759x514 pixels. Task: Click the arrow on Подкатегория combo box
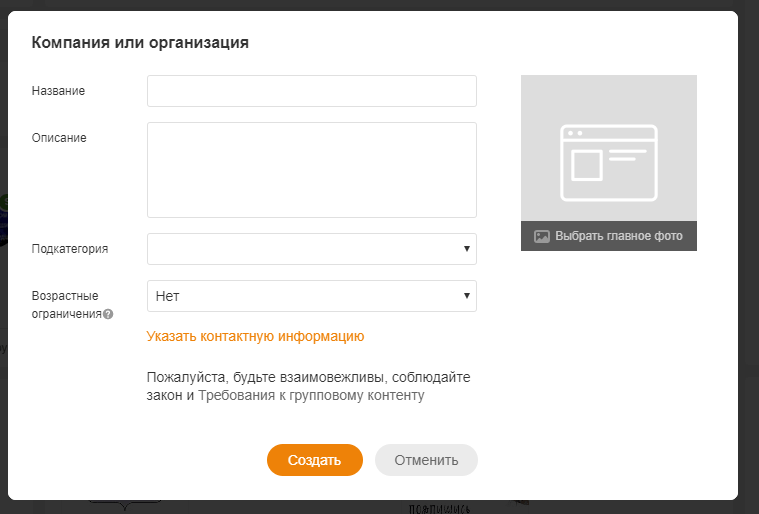pyautogui.click(x=467, y=249)
